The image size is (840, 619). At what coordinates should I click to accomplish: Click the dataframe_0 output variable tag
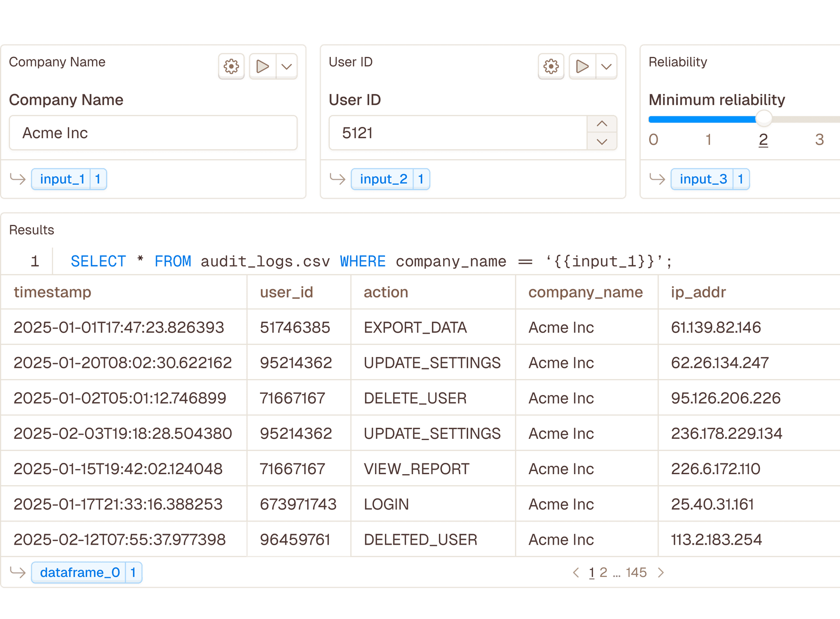tap(80, 572)
